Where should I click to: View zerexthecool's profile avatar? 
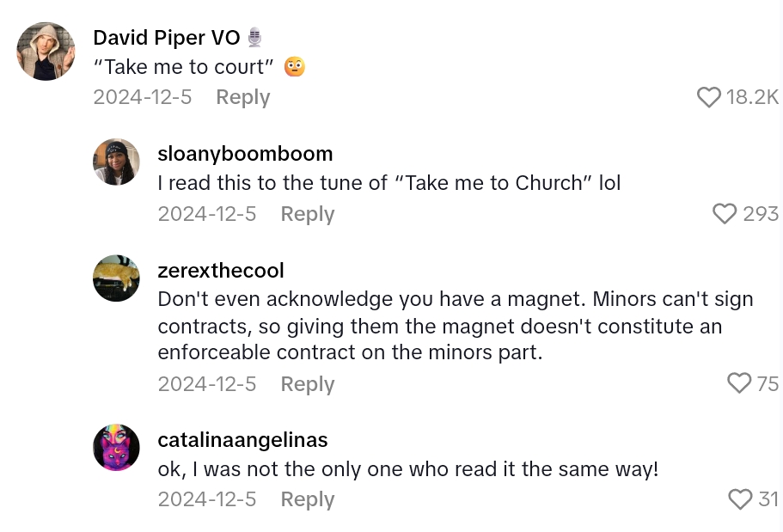[116, 278]
